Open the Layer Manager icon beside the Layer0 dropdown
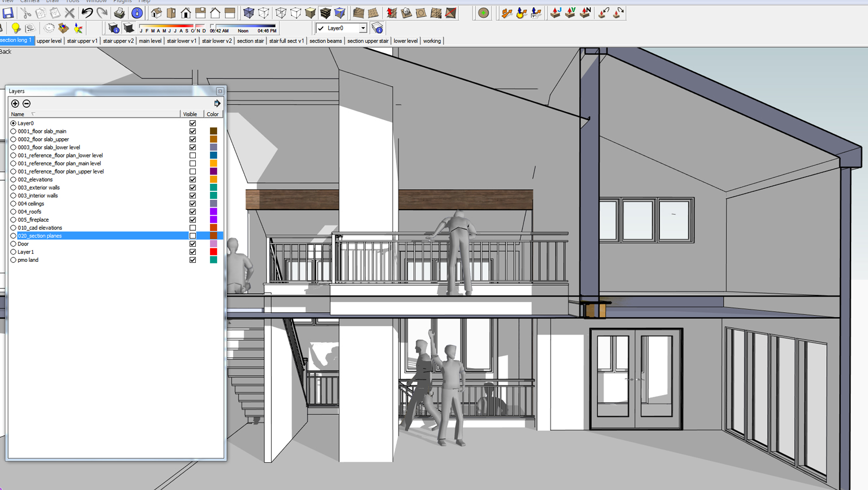Image resolution: width=868 pixels, height=490 pixels. 378,28
